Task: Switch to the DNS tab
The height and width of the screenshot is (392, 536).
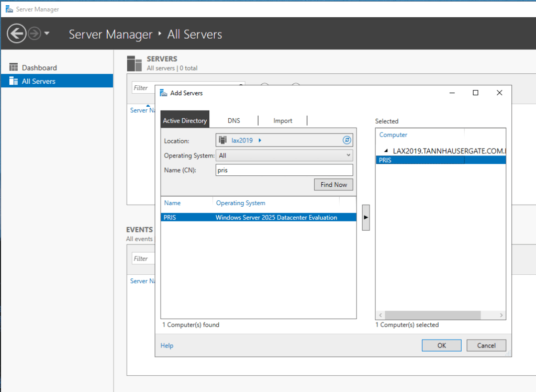Action: click(234, 120)
